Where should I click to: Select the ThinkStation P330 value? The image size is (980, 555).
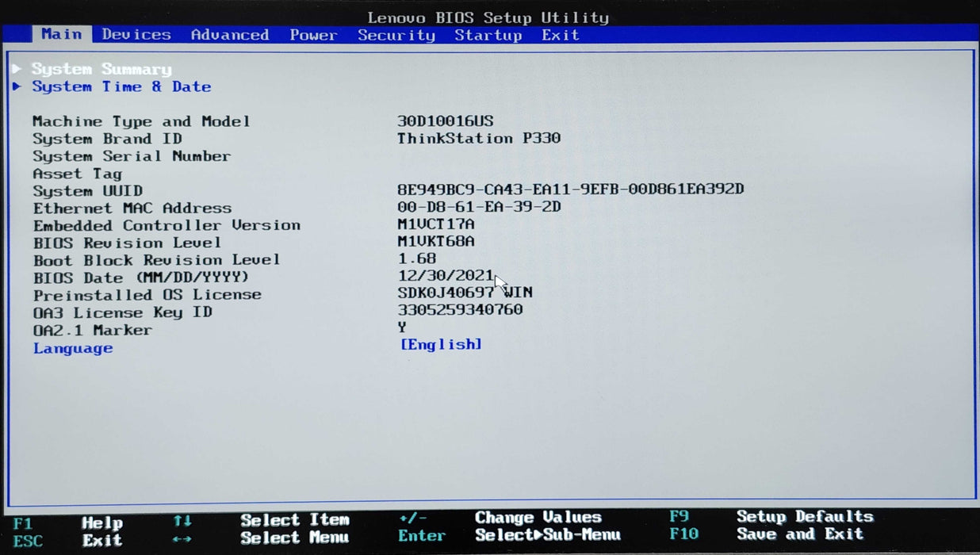[479, 138]
